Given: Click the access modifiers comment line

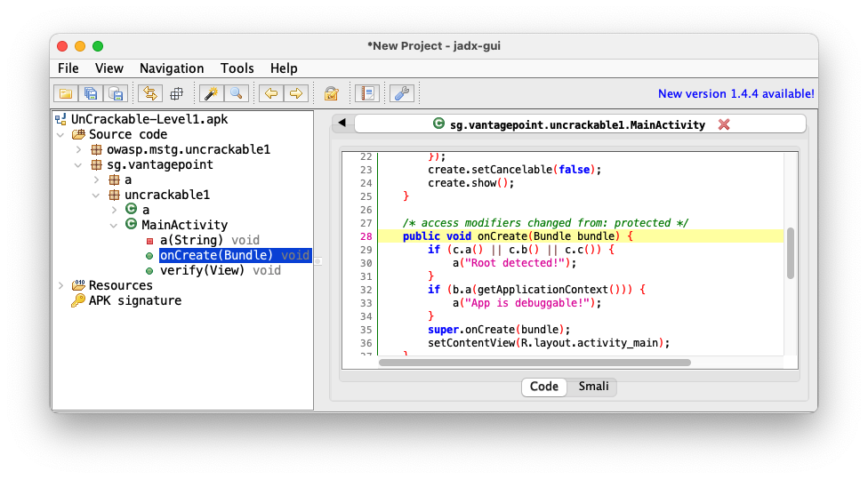Looking at the screenshot, I should pyautogui.click(x=545, y=223).
